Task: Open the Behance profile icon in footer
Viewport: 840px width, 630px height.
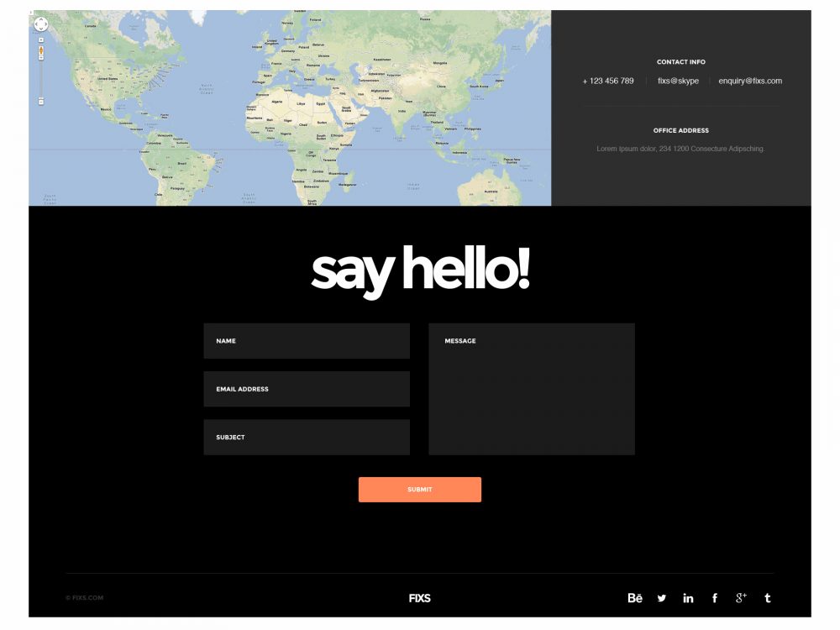Action: [635, 598]
